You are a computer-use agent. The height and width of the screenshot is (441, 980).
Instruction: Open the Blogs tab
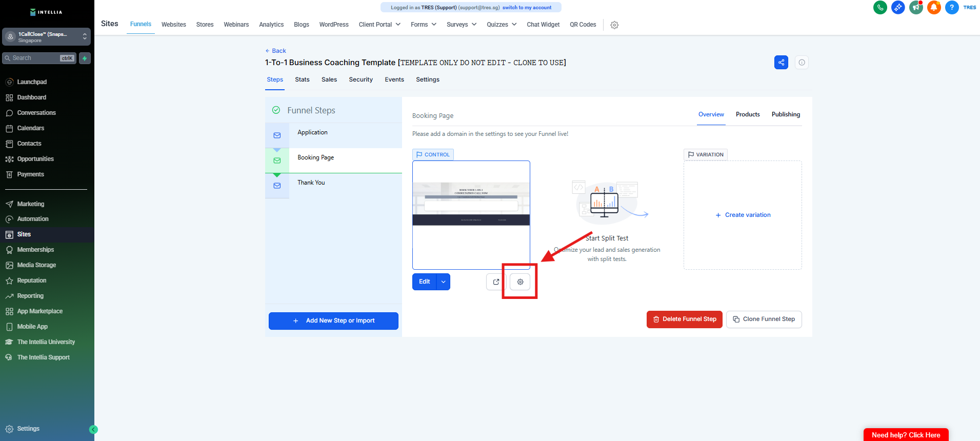coord(302,25)
